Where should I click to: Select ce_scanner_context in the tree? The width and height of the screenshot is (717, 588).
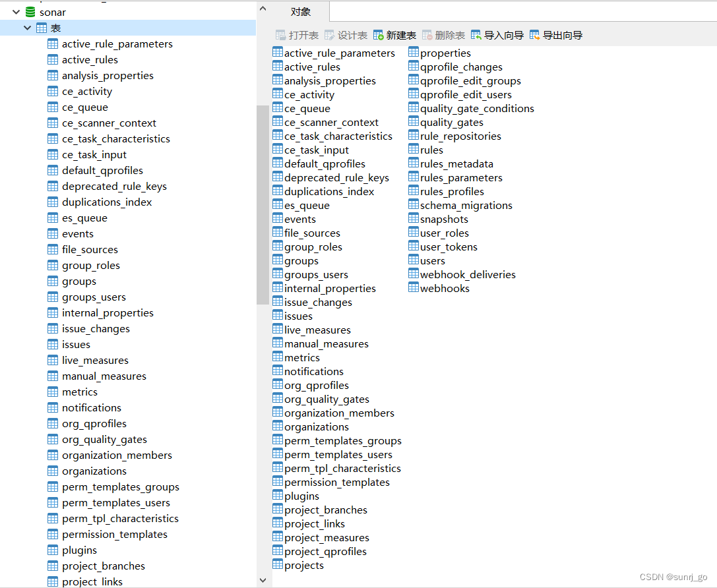[109, 123]
